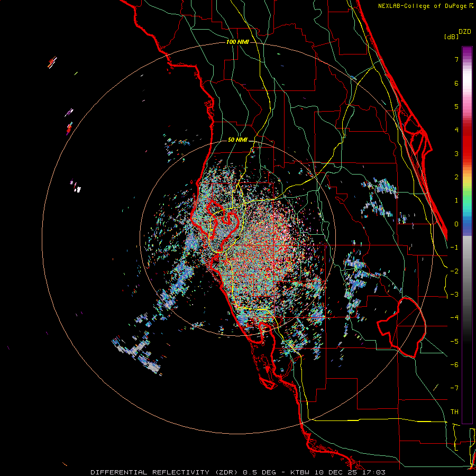Select the -3 value on color scale
Screen dimensions: 476x476
454,295
